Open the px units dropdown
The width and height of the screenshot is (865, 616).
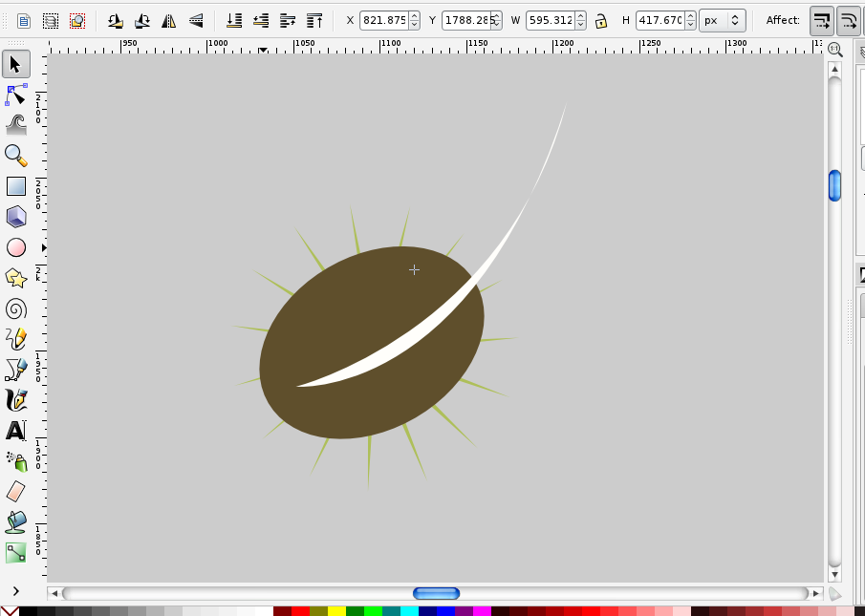pos(722,19)
